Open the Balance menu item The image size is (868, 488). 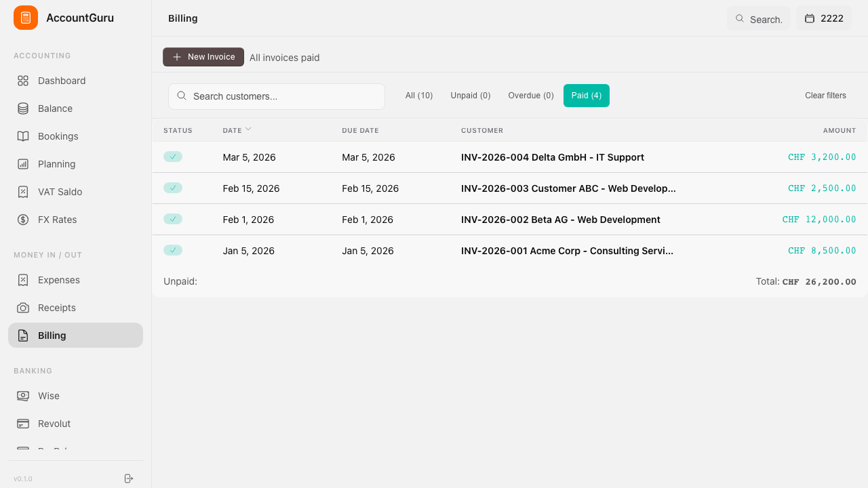pos(75,108)
